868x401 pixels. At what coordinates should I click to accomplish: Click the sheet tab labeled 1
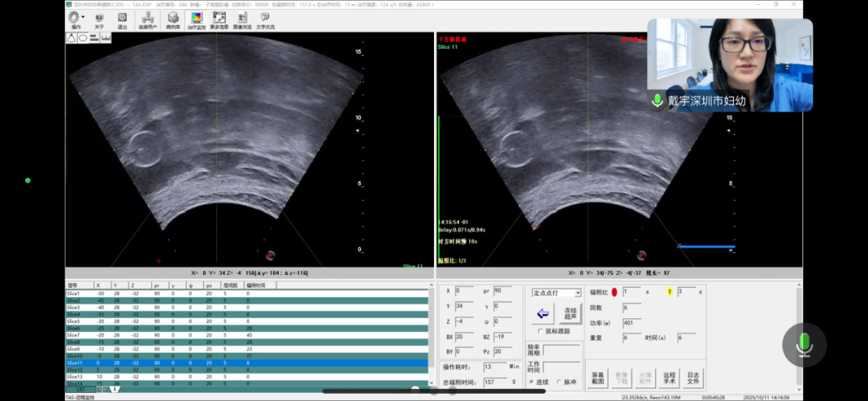(x=114, y=390)
